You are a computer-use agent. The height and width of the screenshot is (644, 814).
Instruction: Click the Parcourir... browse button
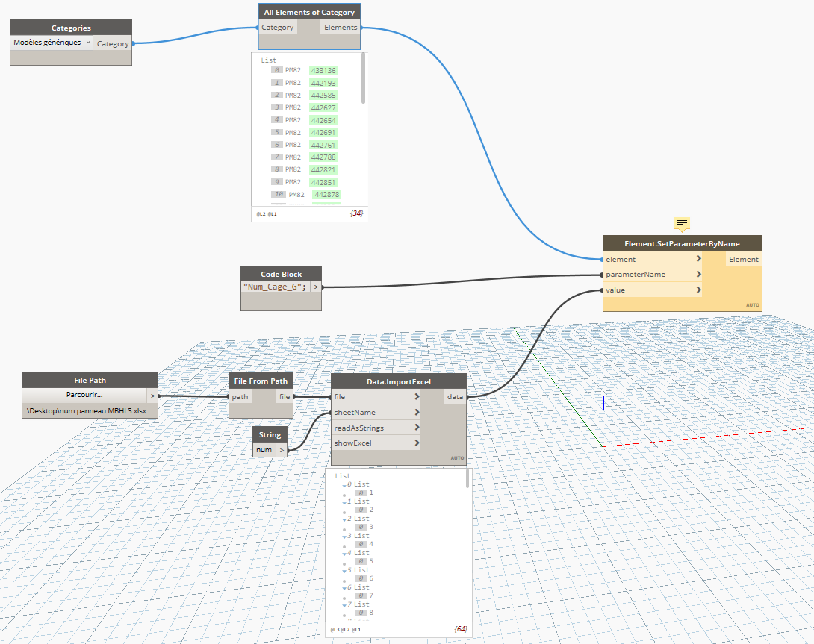point(84,395)
